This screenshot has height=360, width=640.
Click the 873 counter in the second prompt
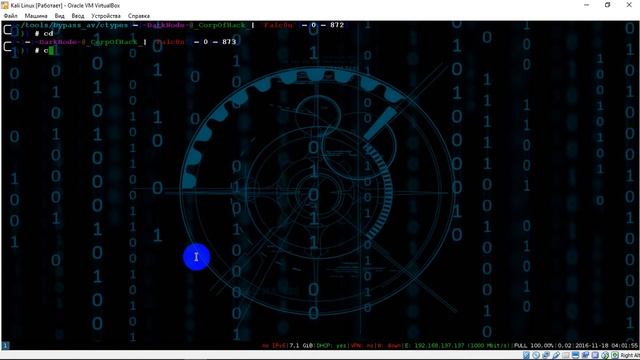(x=229, y=42)
